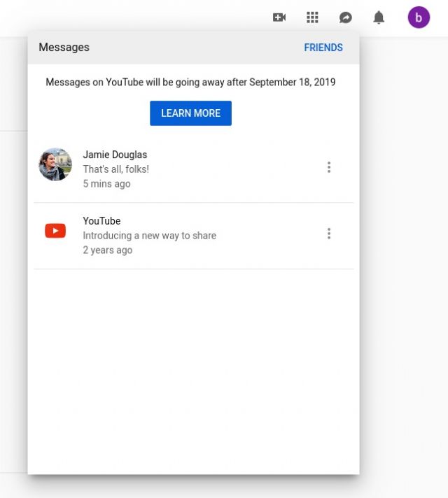Open the YouTube apps grid
This screenshot has height=498, width=448.
[312, 17]
